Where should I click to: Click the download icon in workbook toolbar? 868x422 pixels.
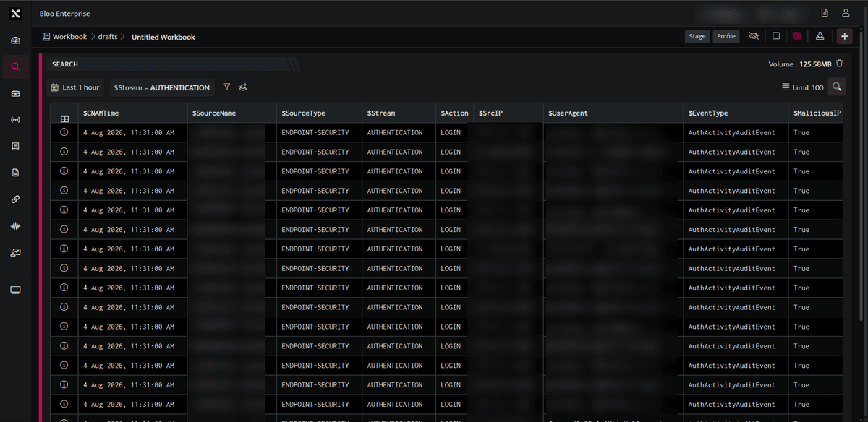(820, 36)
